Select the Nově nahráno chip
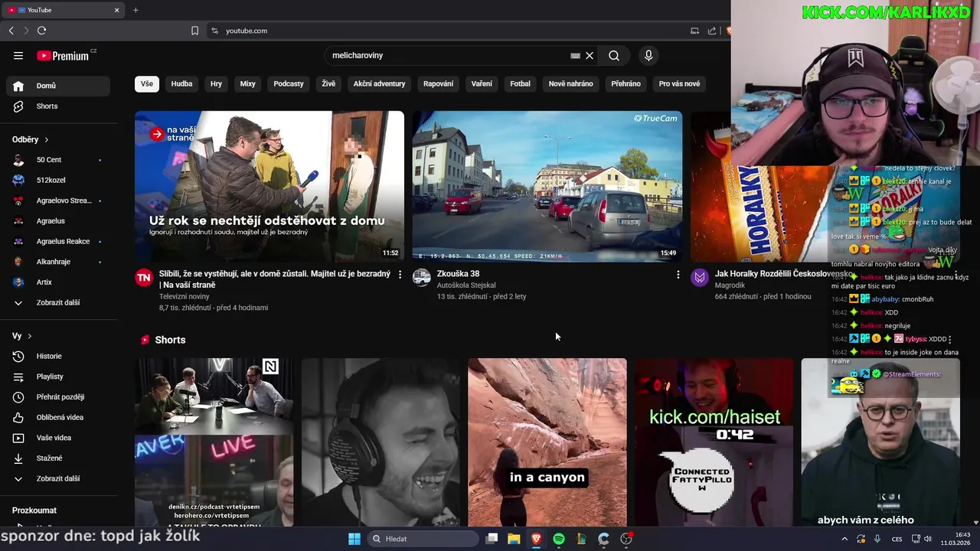980x551 pixels. [570, 83]
